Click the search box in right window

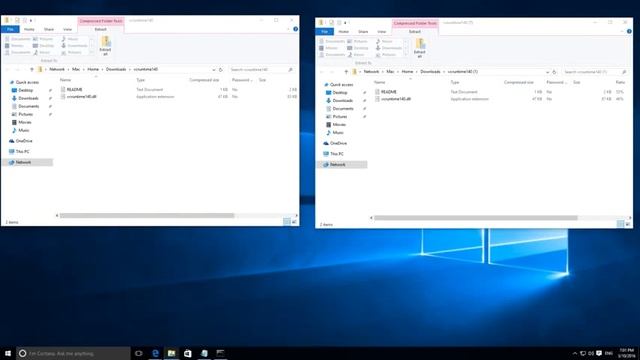[x=595, y=72]
